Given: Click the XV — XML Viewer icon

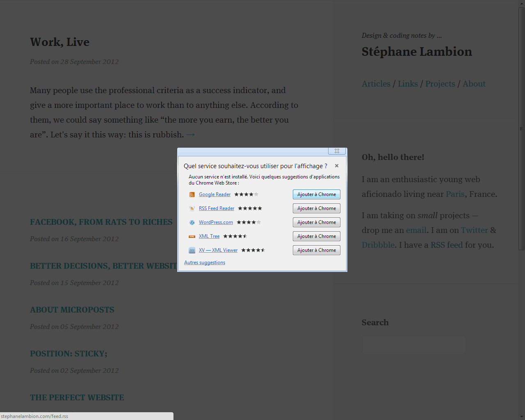Looking at the screenshot, I should pos(192,250).
